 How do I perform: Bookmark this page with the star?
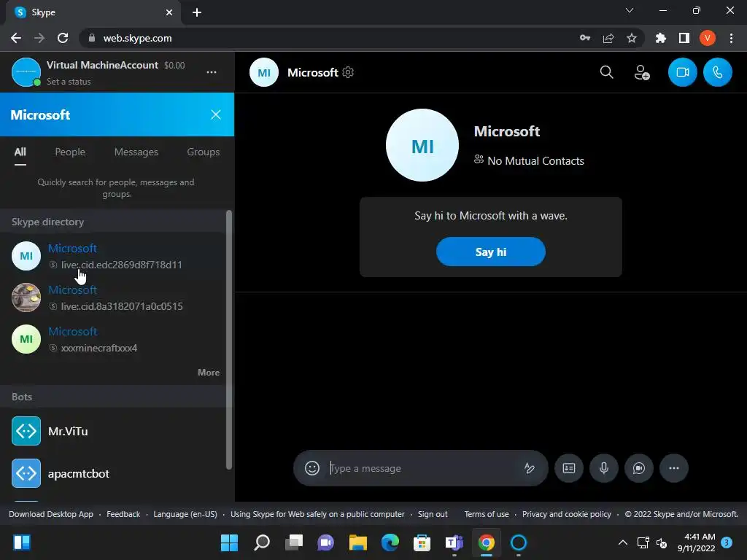[x=632, y=38]
